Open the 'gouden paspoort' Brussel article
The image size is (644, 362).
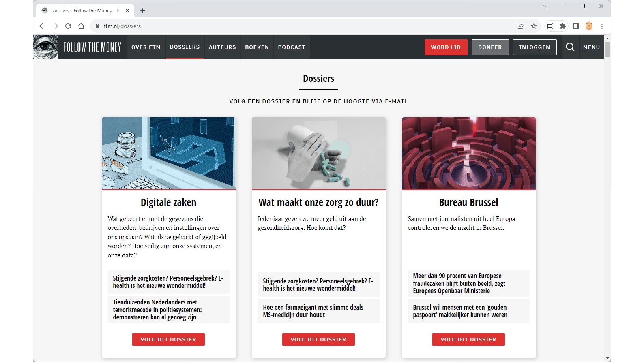tap(469, 311)
